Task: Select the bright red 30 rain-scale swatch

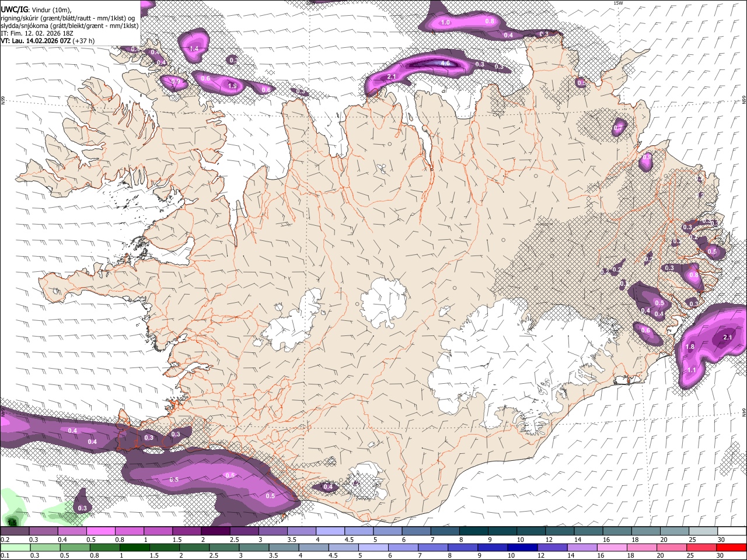Action: click(731, 547)
